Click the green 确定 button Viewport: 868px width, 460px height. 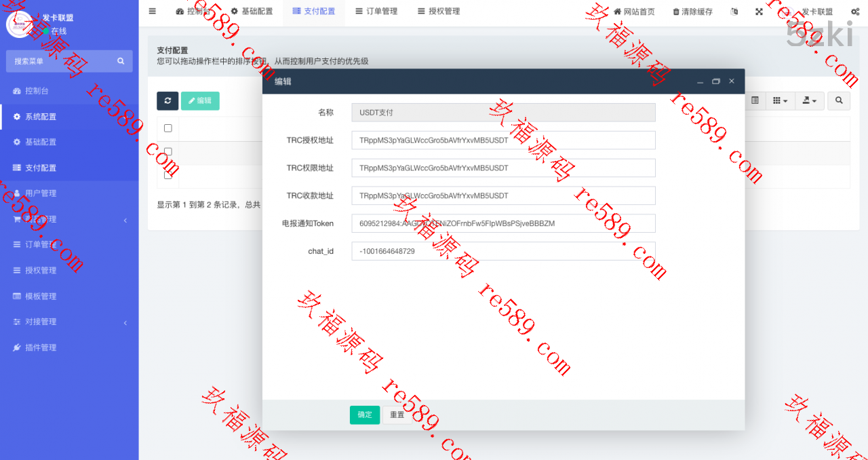(x=365, y=415)
